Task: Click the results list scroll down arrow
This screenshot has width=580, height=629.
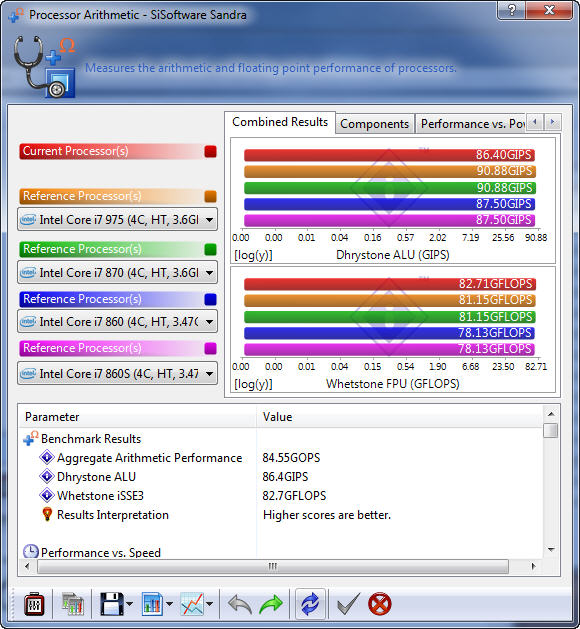Action: click(551, 550)
